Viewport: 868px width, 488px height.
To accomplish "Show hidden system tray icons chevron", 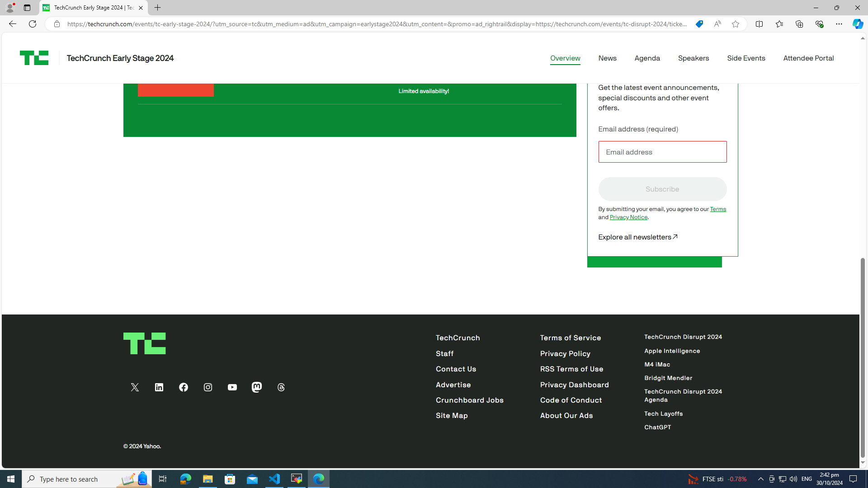I will click(x=760, y=479).
